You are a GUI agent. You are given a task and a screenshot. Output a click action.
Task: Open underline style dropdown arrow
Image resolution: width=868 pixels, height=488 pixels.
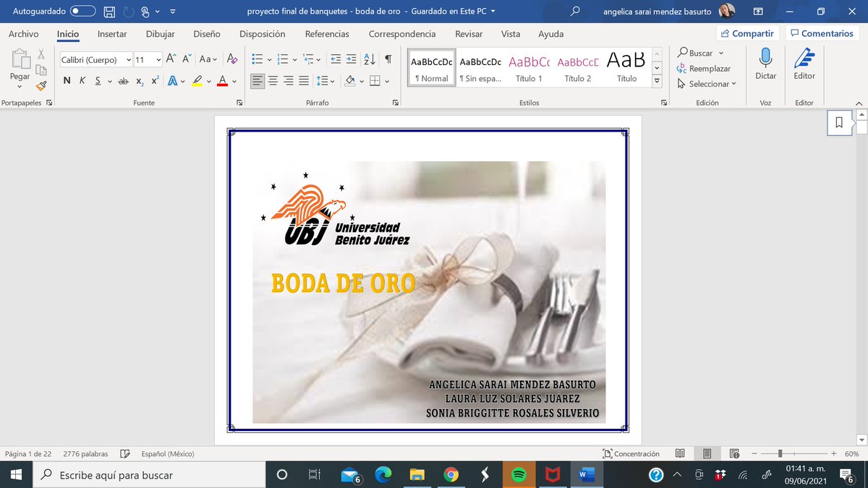click(109, 81)
